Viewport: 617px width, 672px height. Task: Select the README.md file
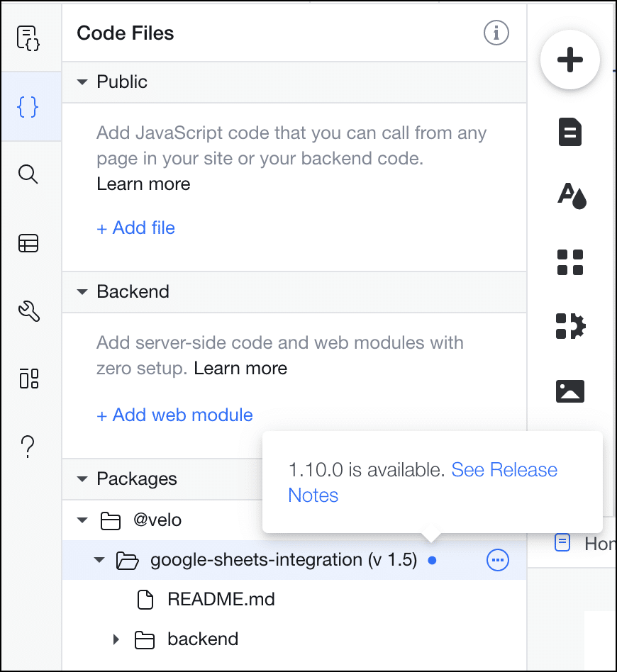pyautogui.click(x=206, y=600)
